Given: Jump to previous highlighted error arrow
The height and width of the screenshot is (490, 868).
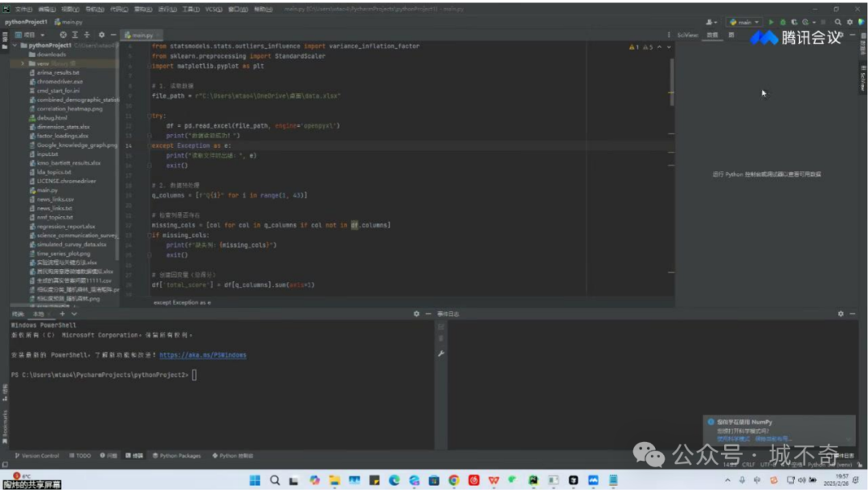Looking at the screenshot, I should pos(659,47).
